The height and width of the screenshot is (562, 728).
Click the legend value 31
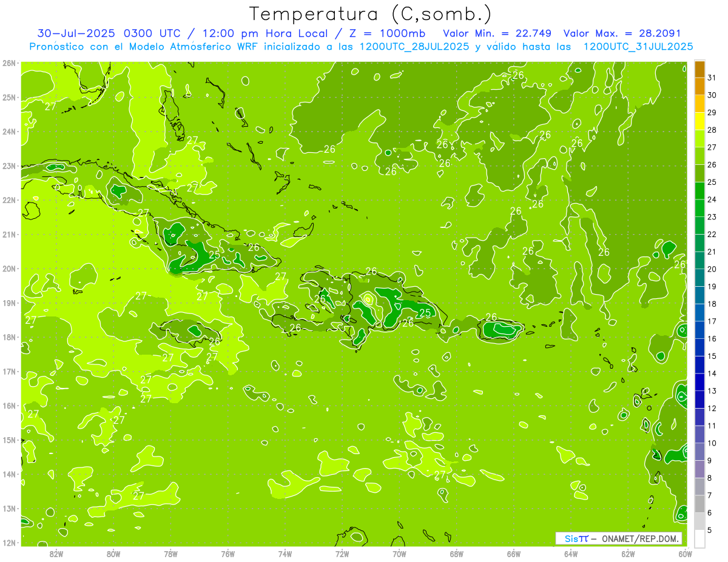712,78
